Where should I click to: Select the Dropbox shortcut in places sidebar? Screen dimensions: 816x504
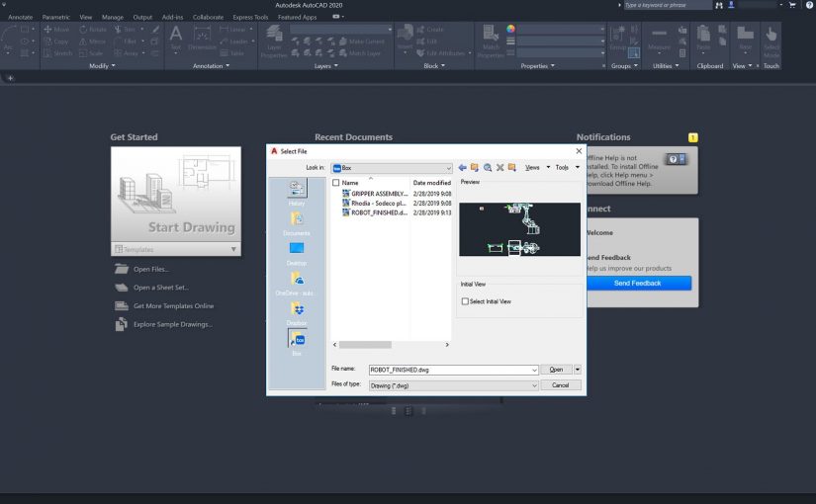tap(297, 313)
